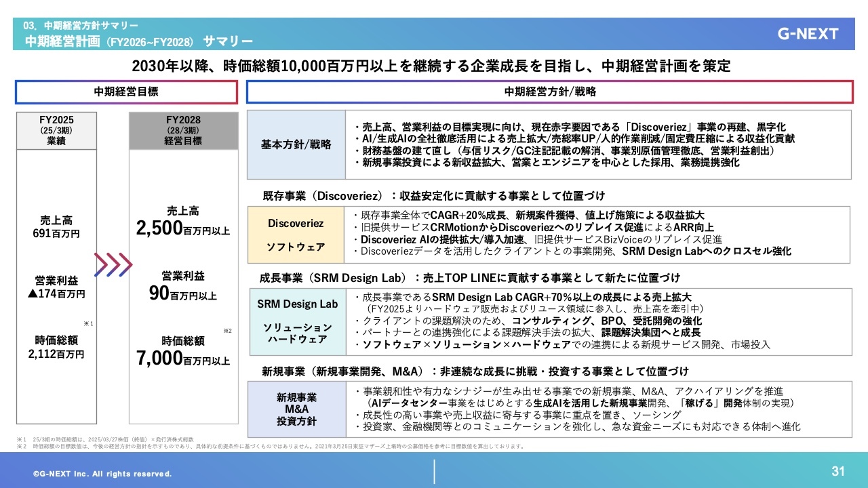Click the Discoveriez ソフトウェア label box

296,235
